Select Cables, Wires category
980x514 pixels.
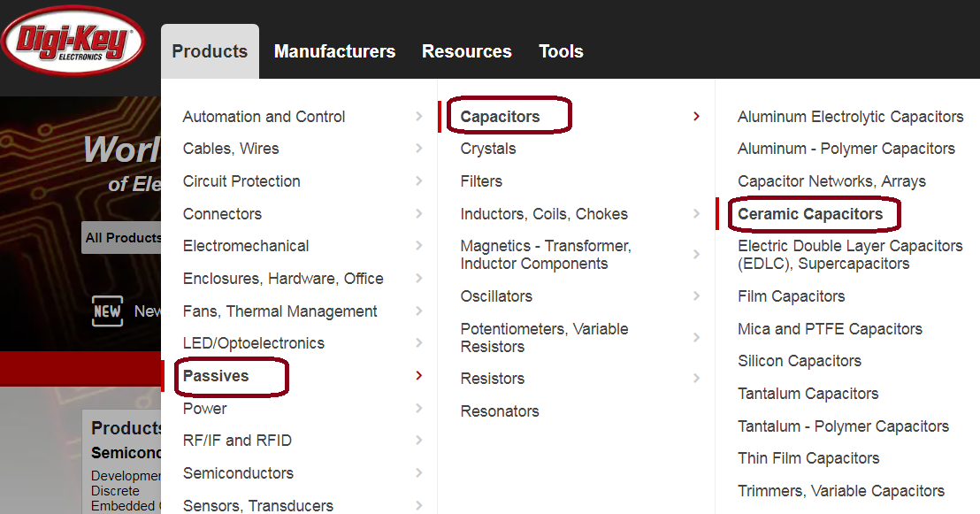pos(231,149)
